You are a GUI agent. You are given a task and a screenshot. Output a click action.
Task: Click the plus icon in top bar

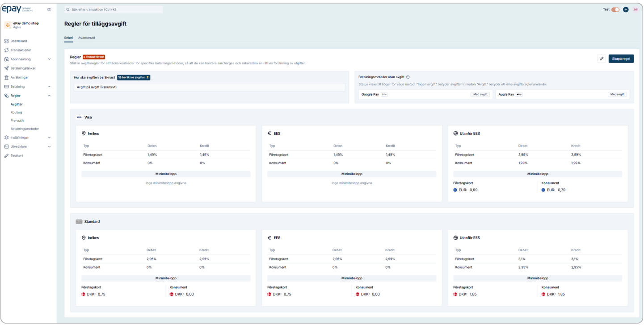tap(626, 9)
